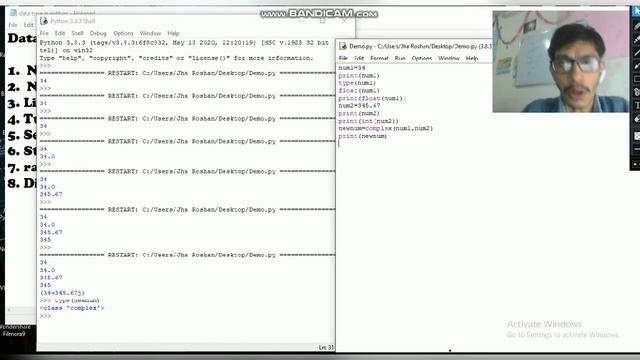Click the float(num1) code line

click(x=359, y=91)
